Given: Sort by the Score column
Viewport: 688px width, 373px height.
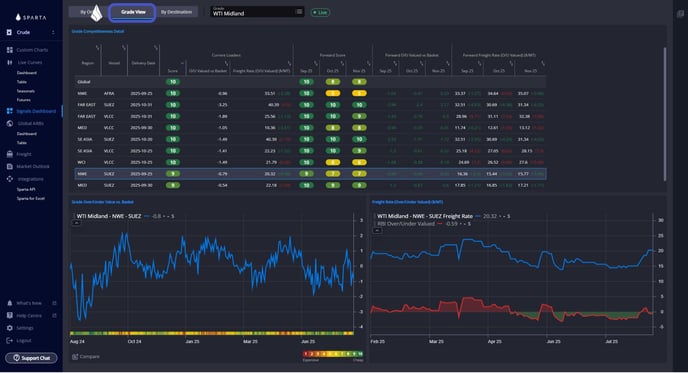Looking at the screenshot, I should coord(173,71).
